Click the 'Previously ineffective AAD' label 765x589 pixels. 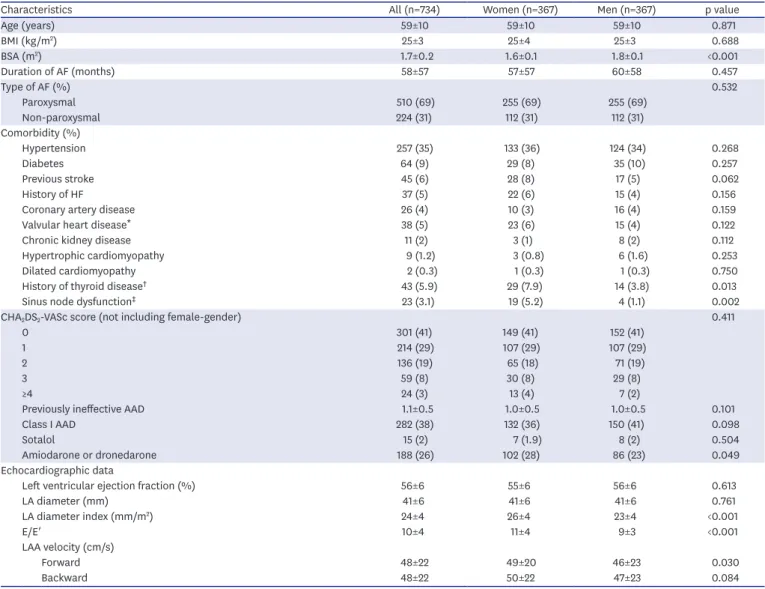pyautogui.click(x=83, y=409)
